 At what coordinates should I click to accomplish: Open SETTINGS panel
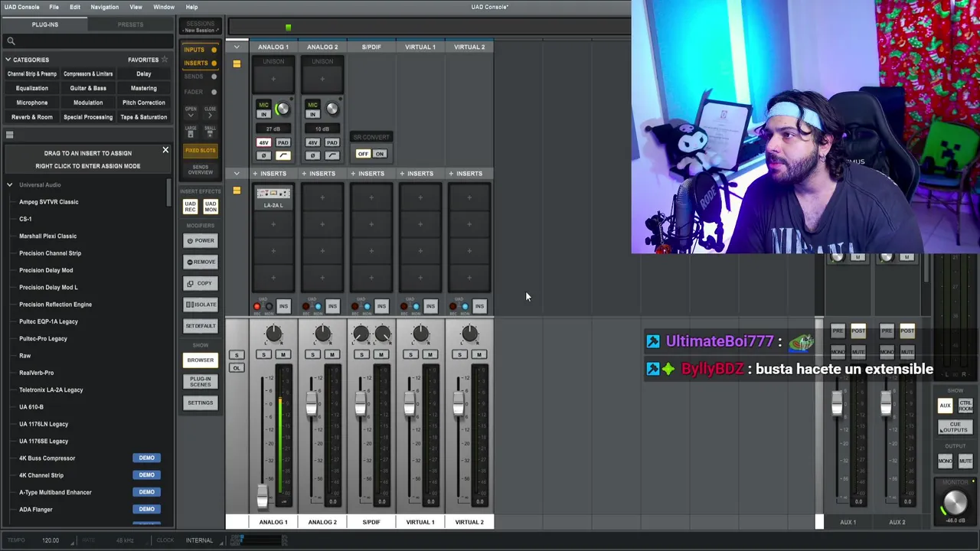click(x=201, y=403)
